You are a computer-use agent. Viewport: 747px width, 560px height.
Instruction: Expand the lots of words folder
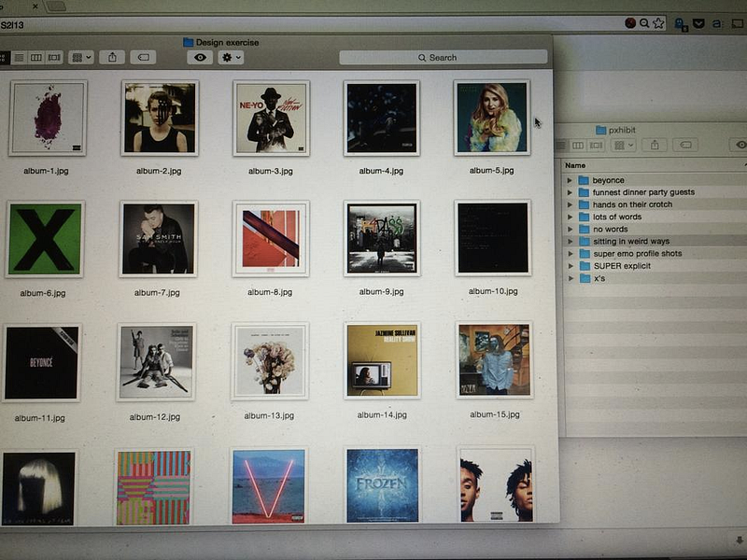click(570, 217)
